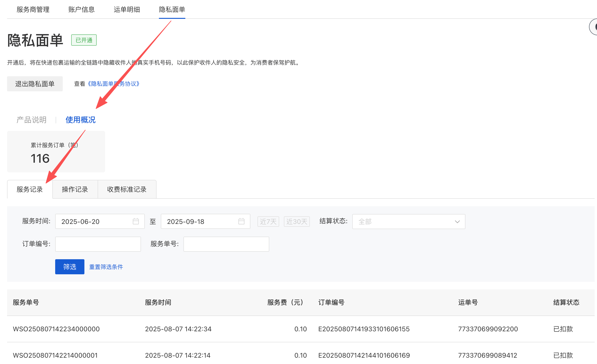Image resolution: width=597 pixels, height=364 pixels.
Task: Select the 隐私面单 top tab
Action: (172, 10)
